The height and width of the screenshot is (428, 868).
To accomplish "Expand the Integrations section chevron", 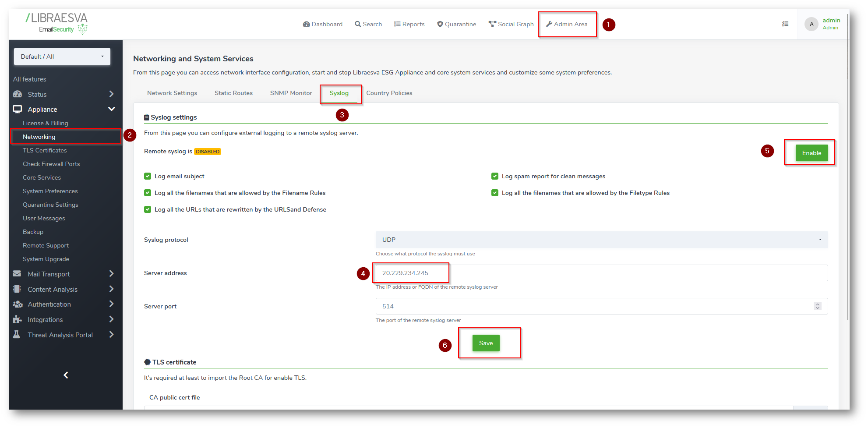I will click(x=111, y=319).
